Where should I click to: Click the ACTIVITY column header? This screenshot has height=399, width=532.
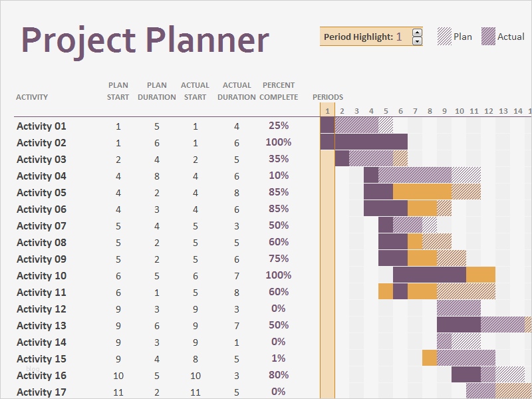[x=32, y=97]
